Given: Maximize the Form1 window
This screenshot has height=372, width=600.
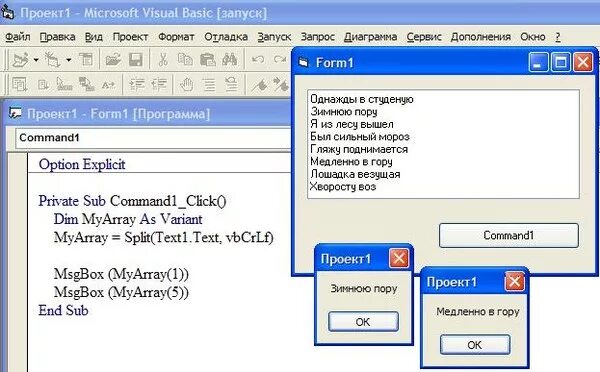Looking at the screenshot, I should tap(561, 62).
